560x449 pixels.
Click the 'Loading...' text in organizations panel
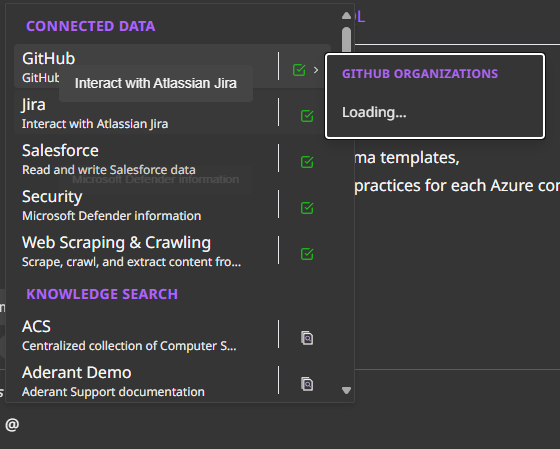tap(374, 112)
